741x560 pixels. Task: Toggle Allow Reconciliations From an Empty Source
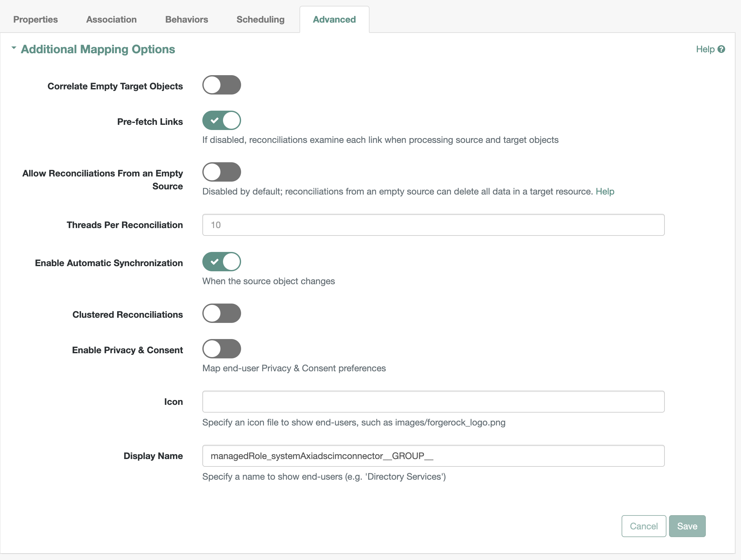click(x=221, y=172)
